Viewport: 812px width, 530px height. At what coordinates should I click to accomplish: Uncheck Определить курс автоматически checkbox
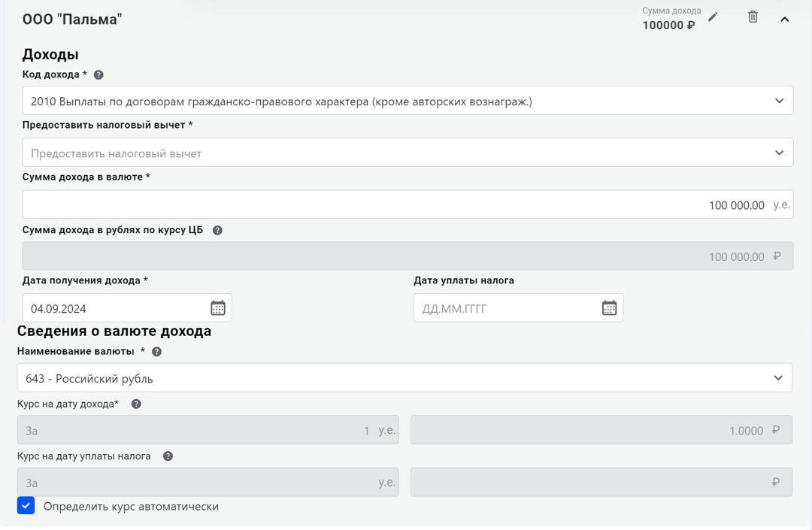(26, 506)
